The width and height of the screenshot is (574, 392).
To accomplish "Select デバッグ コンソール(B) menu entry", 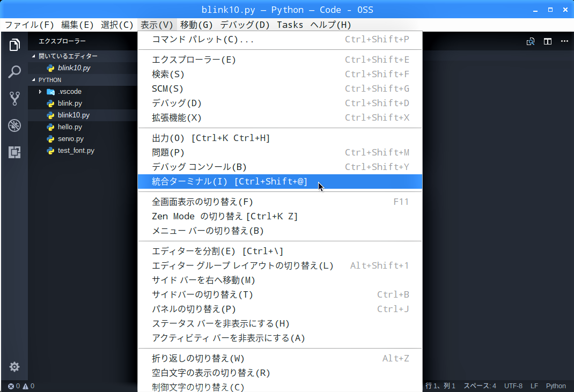I will (280, 167).
